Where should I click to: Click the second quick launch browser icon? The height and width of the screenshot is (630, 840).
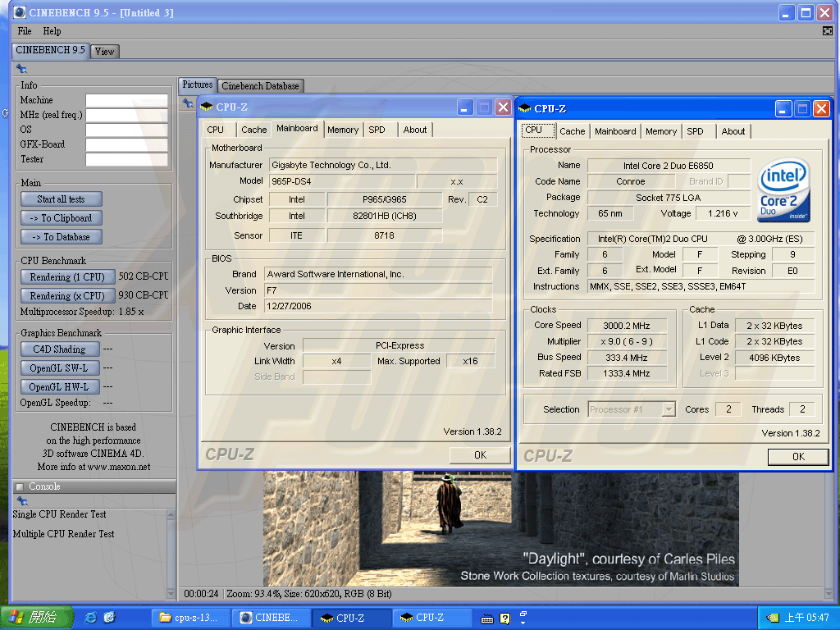(110, 617)
